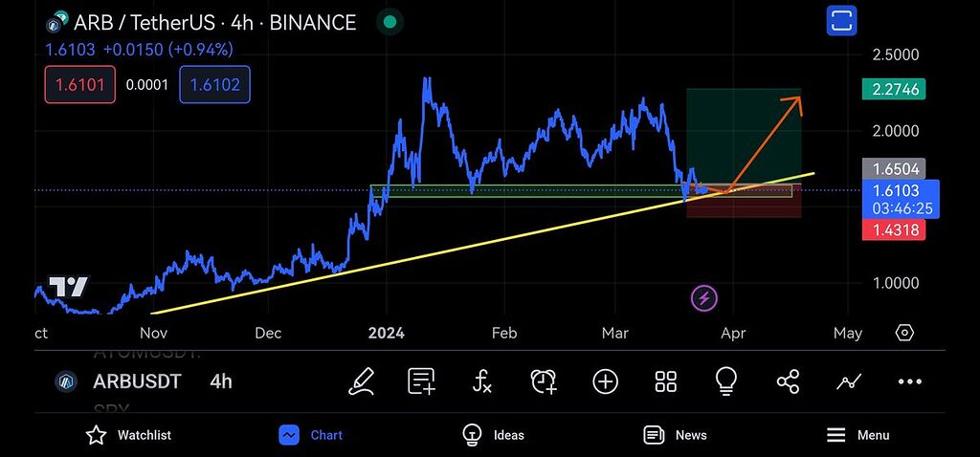Open the 4h timeframe selector
Image resolution: width=980 pixels, height=457 pixels.
[221, 381]
